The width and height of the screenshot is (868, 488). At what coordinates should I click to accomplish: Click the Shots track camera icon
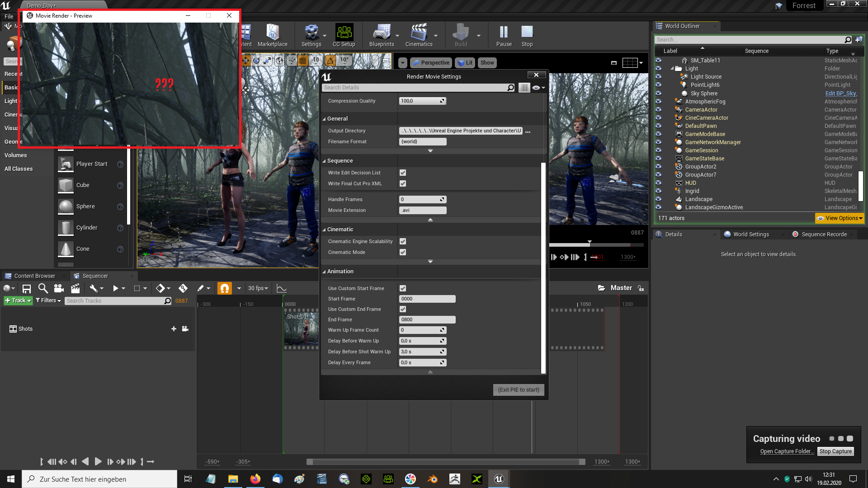click(185, 329)
